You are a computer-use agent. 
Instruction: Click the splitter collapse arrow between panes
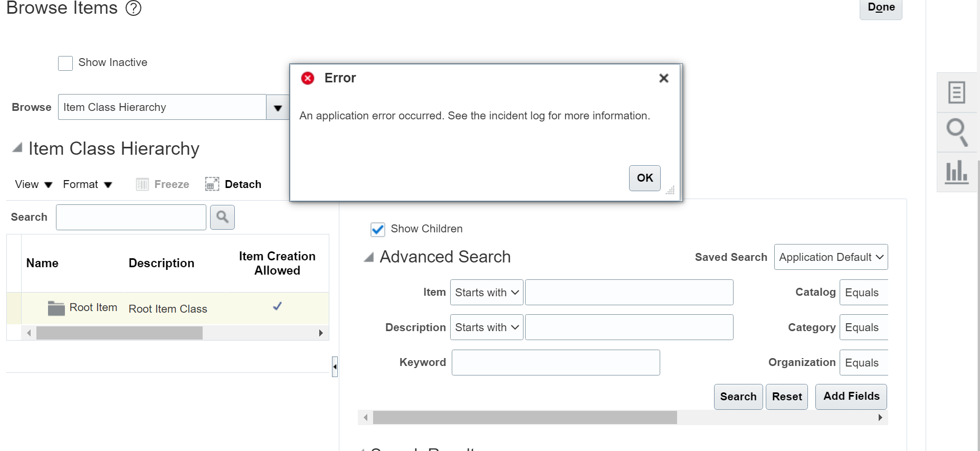[335, 367]
